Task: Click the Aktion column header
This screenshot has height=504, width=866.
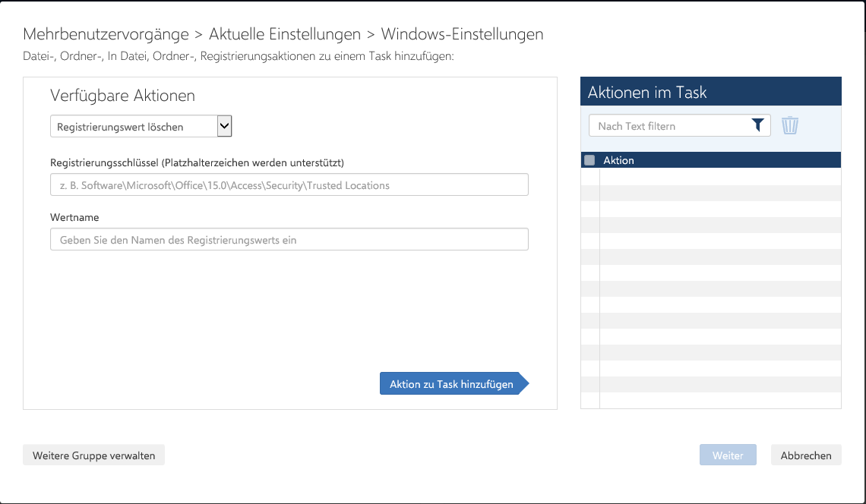Action: [x=618, y=160]
